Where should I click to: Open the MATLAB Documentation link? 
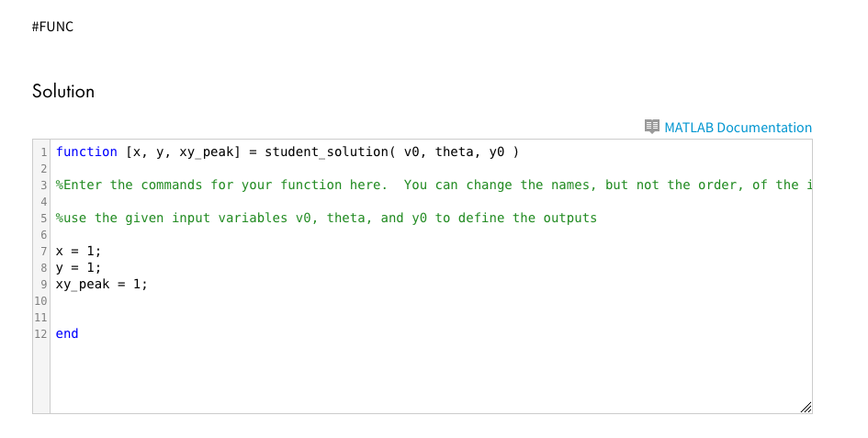point(738,128)
